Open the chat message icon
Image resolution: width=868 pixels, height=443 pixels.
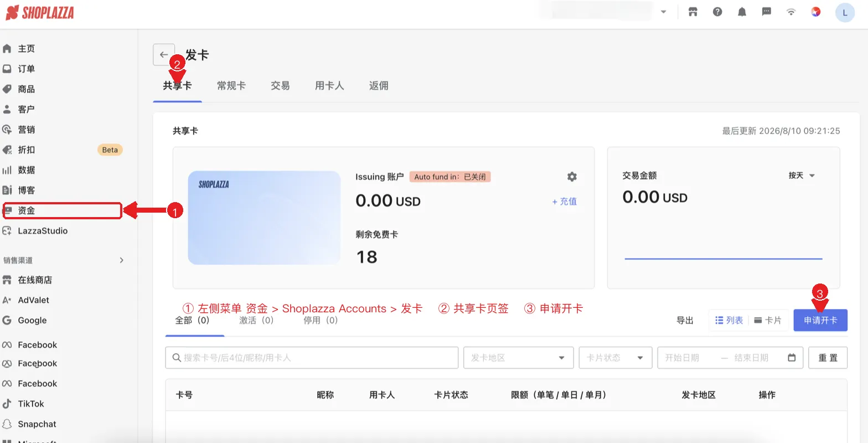pos(767,12)
